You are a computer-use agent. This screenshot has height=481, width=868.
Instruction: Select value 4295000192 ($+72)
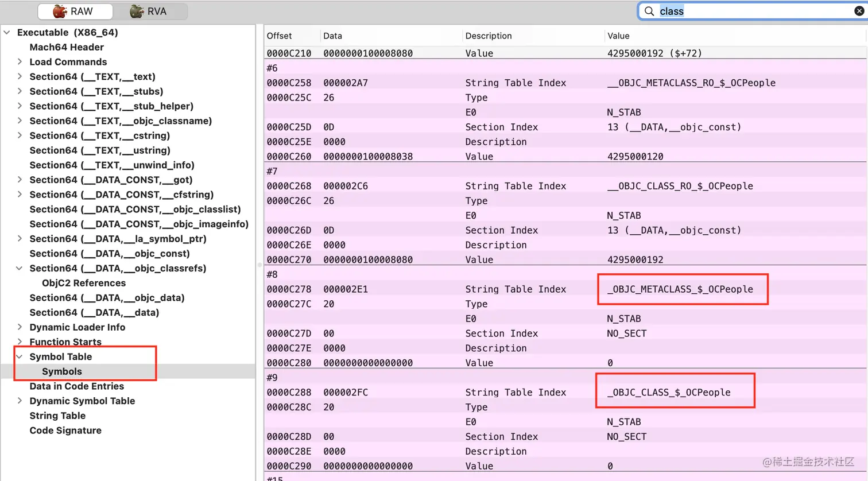[x=654, y=53]
